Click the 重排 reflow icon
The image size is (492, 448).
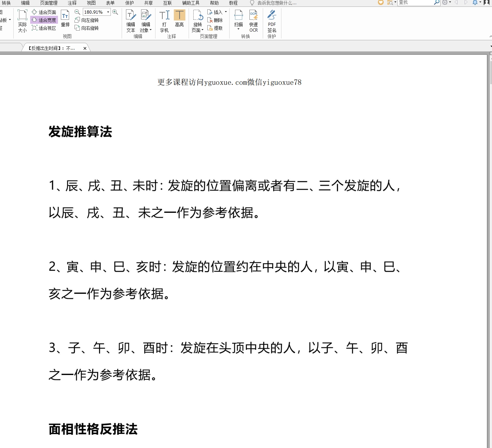click(x=65, y=19)
